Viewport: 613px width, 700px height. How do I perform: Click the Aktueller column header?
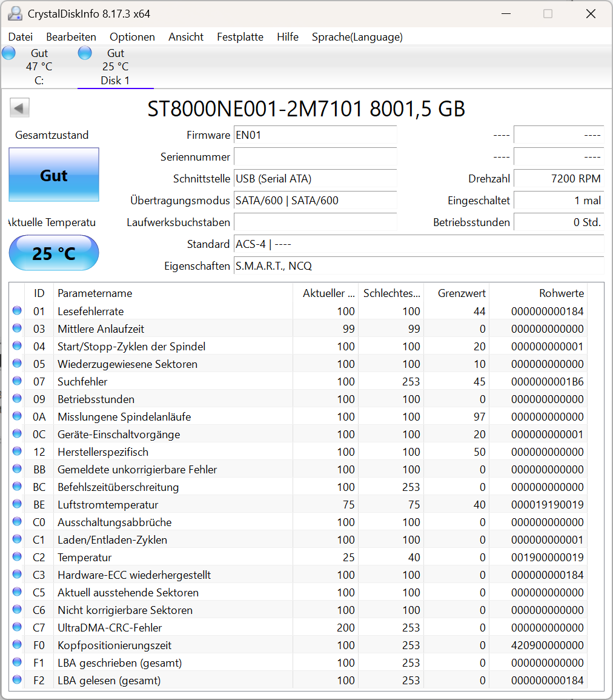pyautogui.click(x=326, y=293)
